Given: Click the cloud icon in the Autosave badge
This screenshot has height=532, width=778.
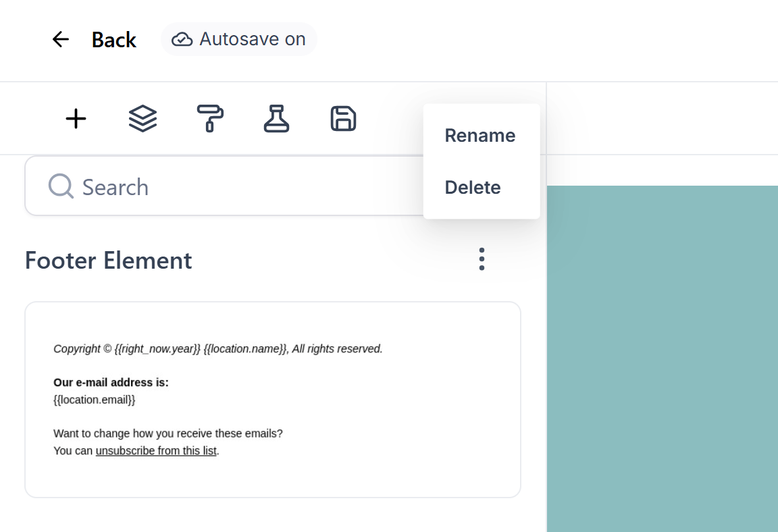Looking at the screenshot, I should 182,38.
